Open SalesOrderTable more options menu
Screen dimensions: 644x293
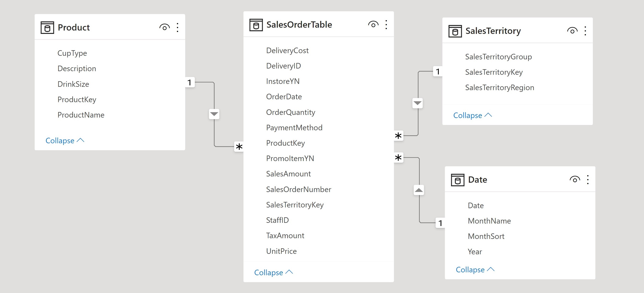386,25
